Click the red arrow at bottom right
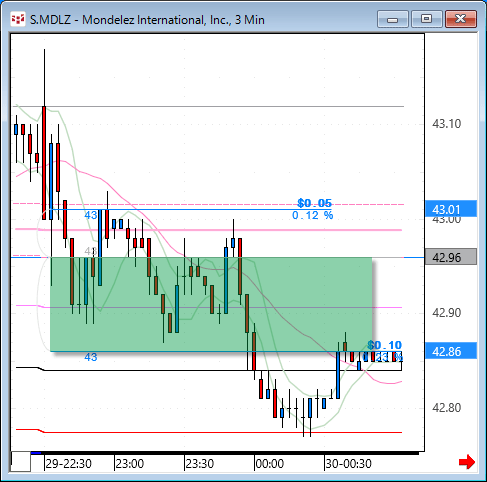The height and width of the screenshot is (482, 487). [467, 462]
